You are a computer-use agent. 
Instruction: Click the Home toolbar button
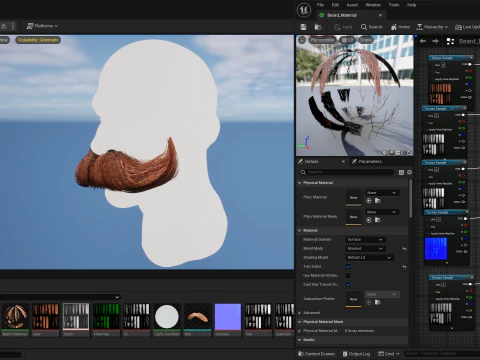pos(400,27)
